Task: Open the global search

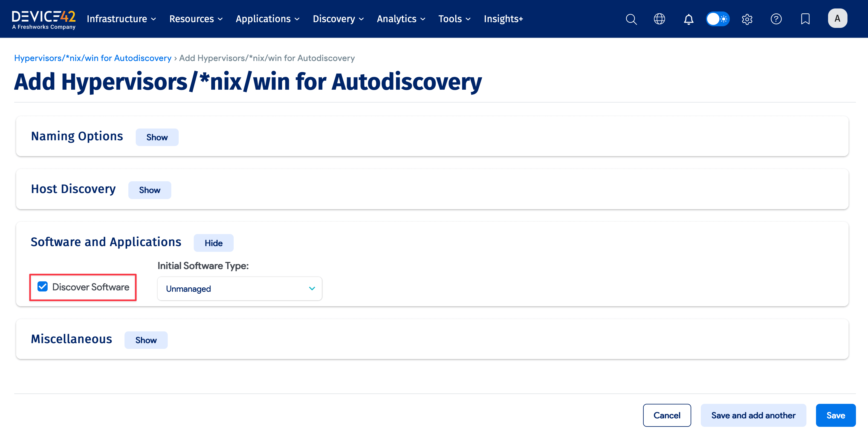Action: (x=631, y=19)
